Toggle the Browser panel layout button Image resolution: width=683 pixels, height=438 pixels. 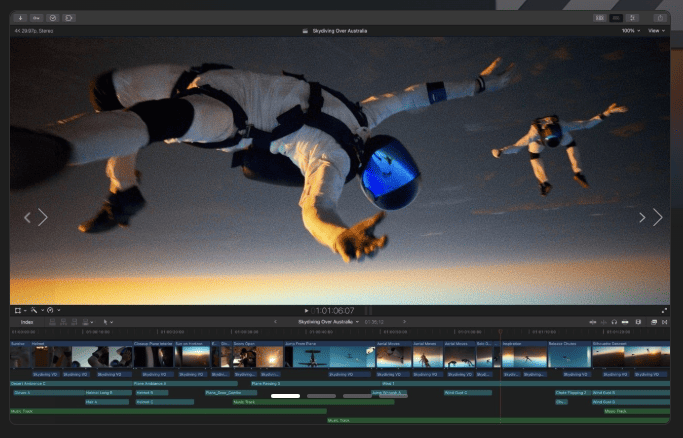tap(600, 18)
